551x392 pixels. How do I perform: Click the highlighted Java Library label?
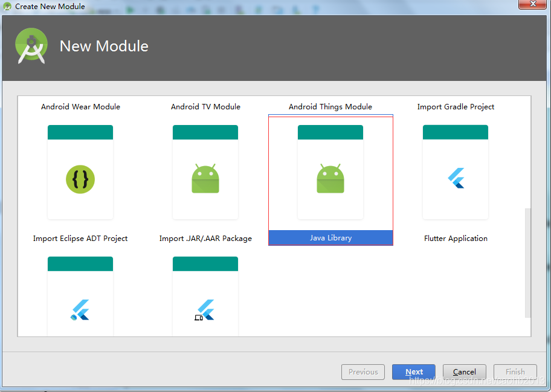[x=330, y=238]
